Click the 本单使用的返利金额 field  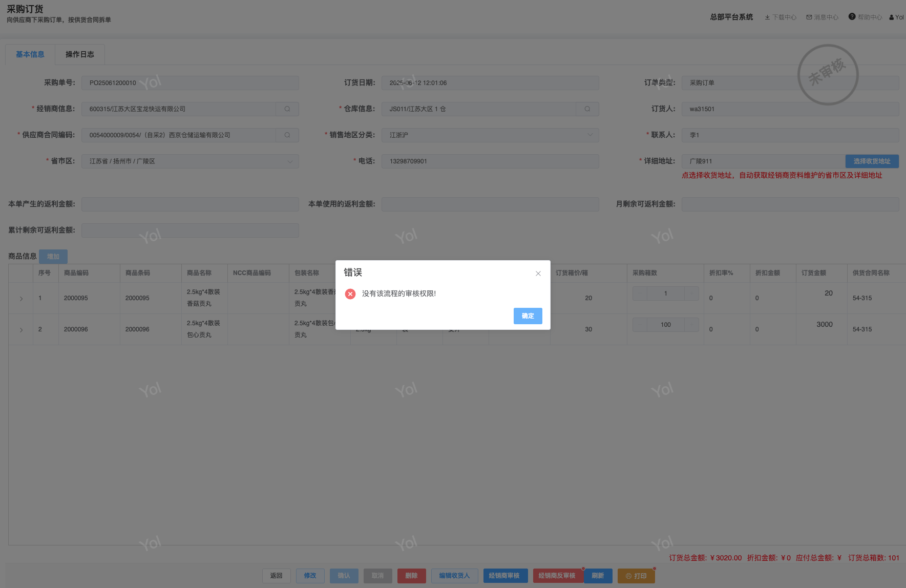point(490,204)
